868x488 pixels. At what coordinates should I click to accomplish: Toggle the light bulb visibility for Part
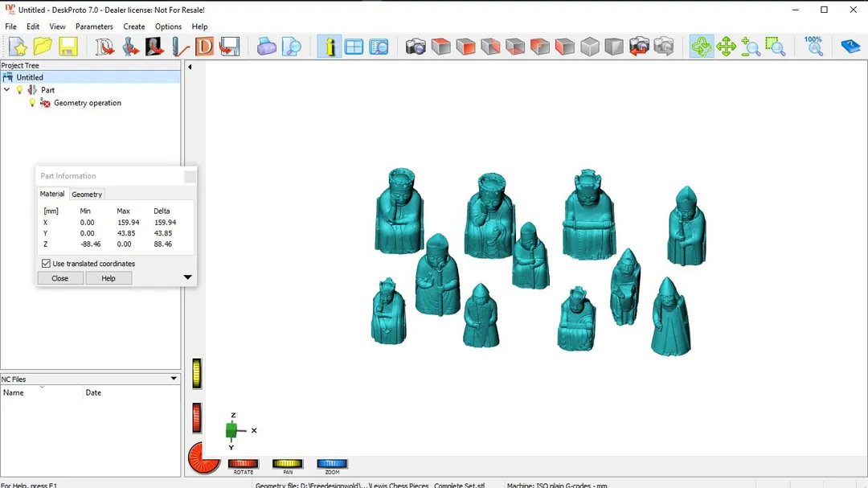pos(20,90)
